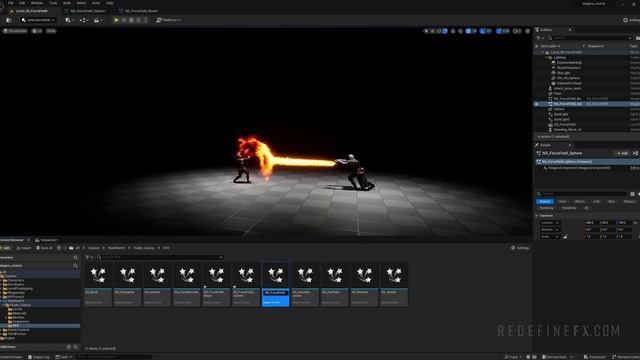Open Content Browser Settings
The image size is (640, 360).
coord(520,248)
